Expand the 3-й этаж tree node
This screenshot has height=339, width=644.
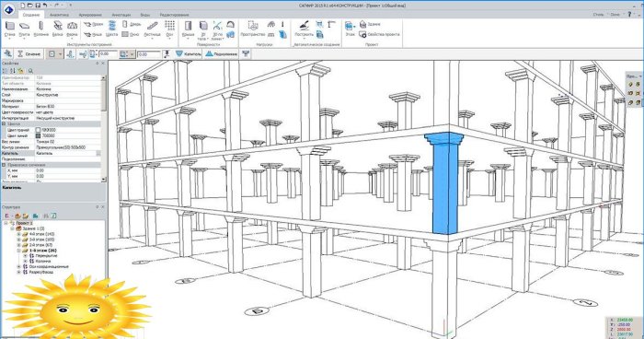tap(18, 240)
